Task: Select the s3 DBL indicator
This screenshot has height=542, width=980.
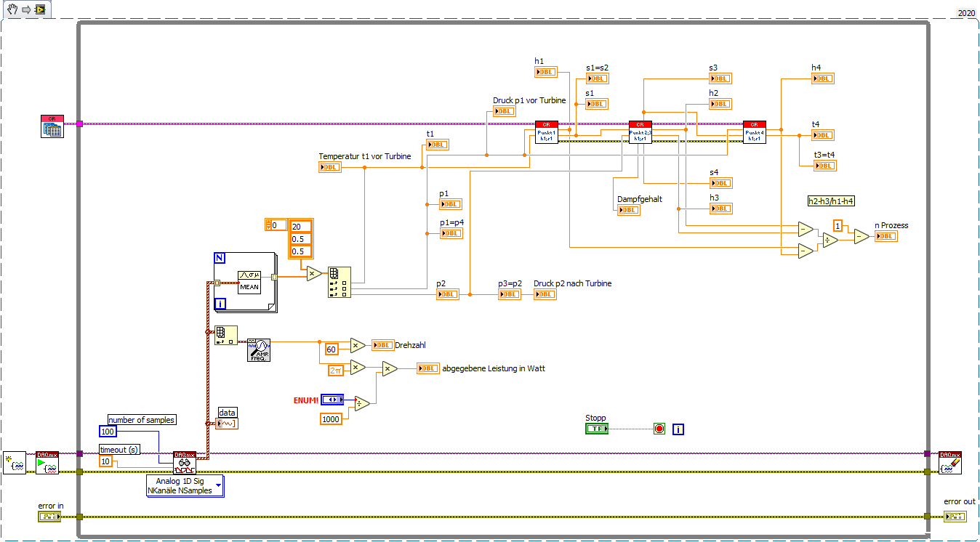Action: pyautogui.click(x=720, y=78)
